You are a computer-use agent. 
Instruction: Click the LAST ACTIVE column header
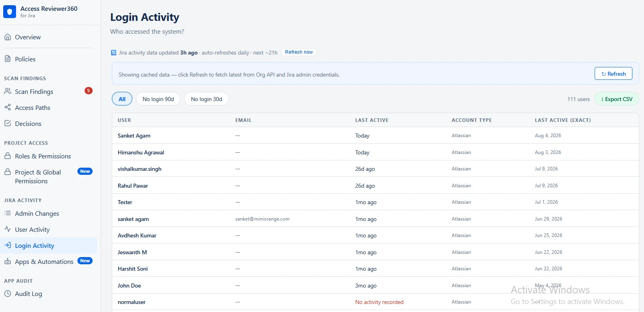[x=372, y=120]
